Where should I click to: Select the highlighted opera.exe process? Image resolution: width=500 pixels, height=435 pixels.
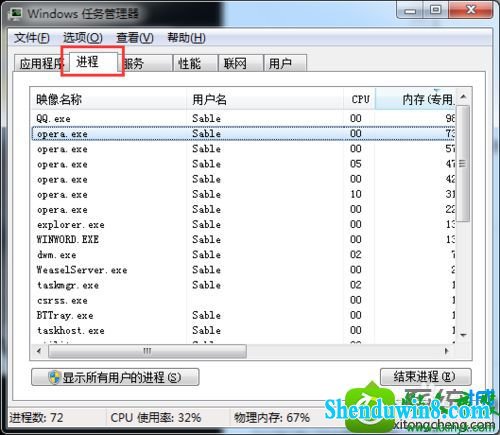pyautogui.click(x=243, y=134)
